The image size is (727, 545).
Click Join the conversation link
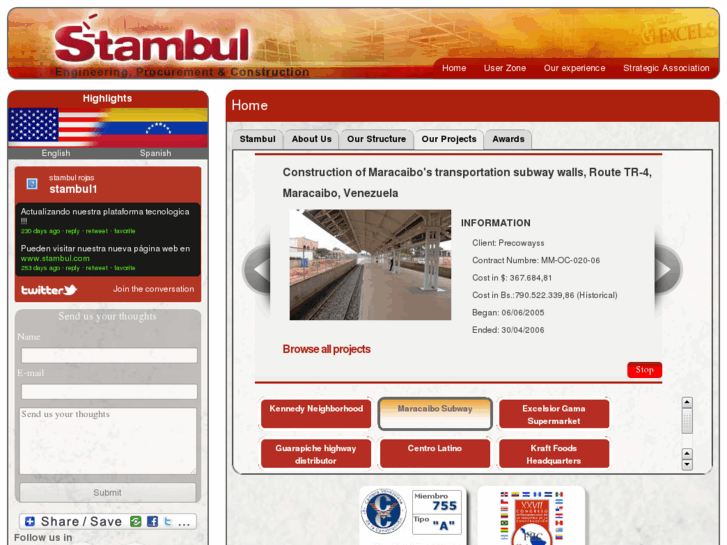(x=153, y=289)
